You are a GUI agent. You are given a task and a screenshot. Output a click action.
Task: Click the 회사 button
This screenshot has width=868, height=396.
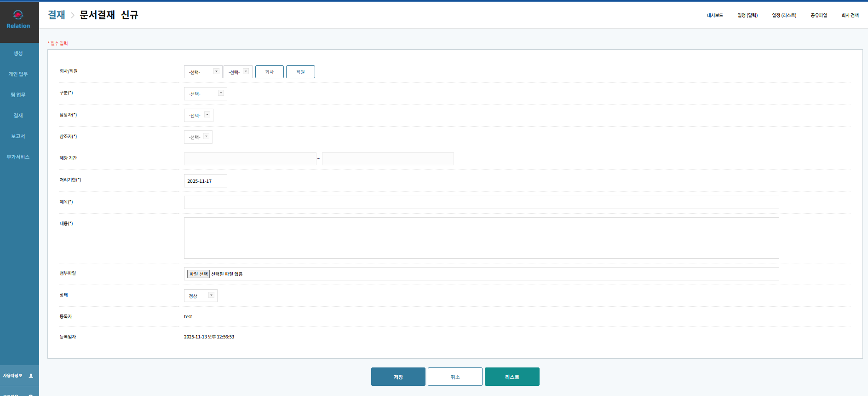(x=270, y=72)
